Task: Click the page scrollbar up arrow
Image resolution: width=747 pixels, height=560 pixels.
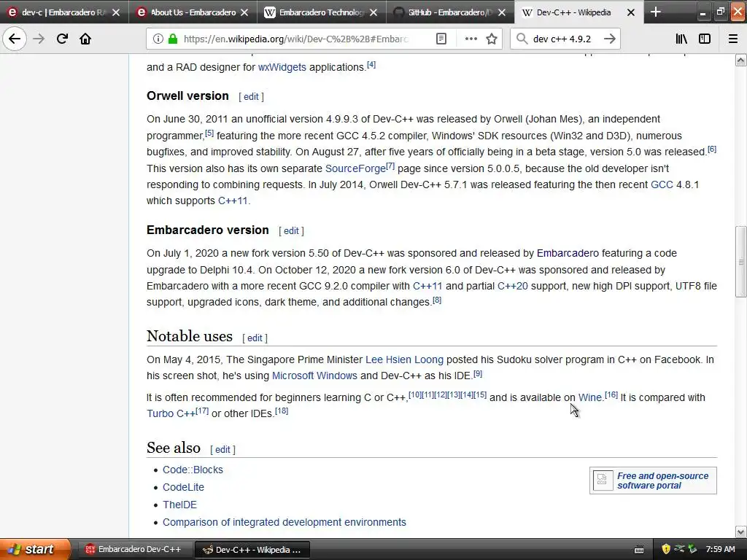Action: [741, 60]
